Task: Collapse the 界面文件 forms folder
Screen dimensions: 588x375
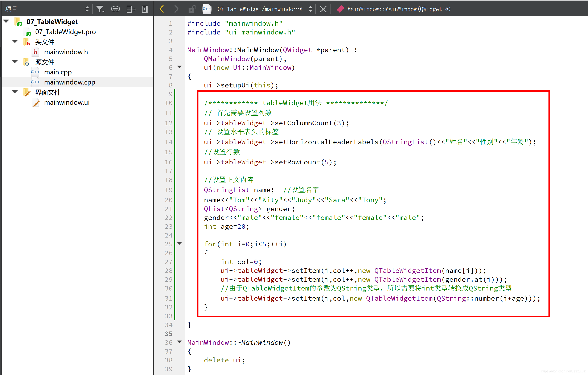Action: (x=15, y=92)
